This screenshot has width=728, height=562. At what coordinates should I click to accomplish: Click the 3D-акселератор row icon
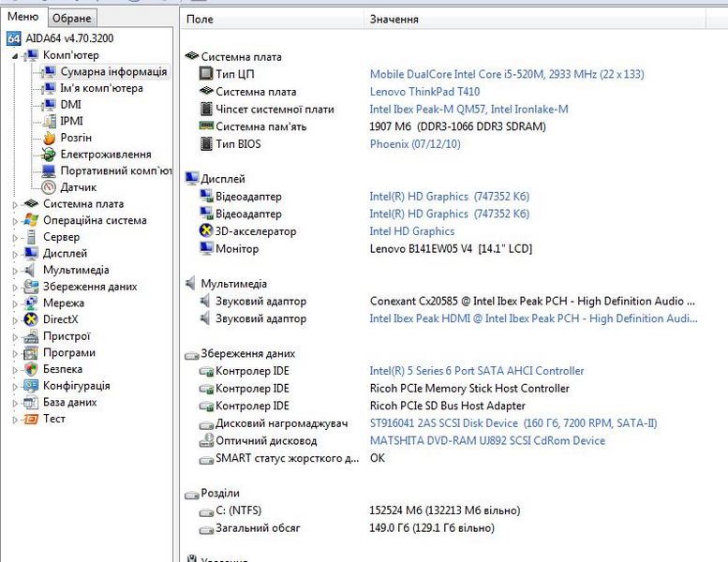point(207,231)
